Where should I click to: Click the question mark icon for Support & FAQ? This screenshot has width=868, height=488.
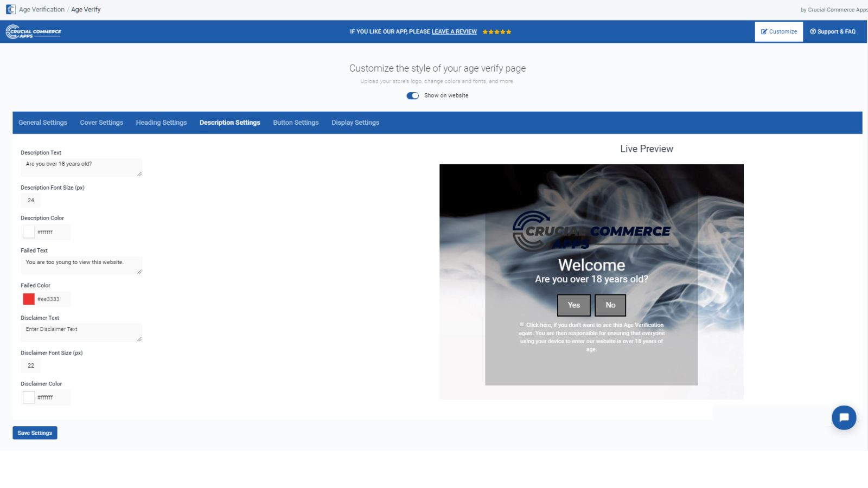click(813, 31)
